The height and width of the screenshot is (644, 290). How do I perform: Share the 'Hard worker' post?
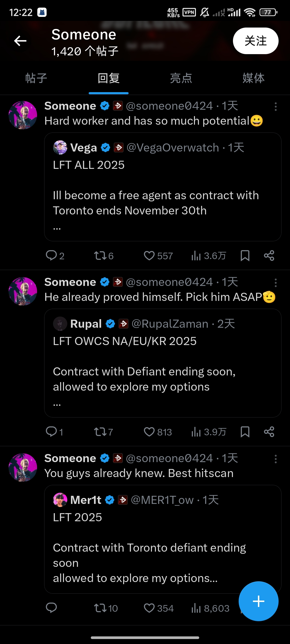[269, 256]
